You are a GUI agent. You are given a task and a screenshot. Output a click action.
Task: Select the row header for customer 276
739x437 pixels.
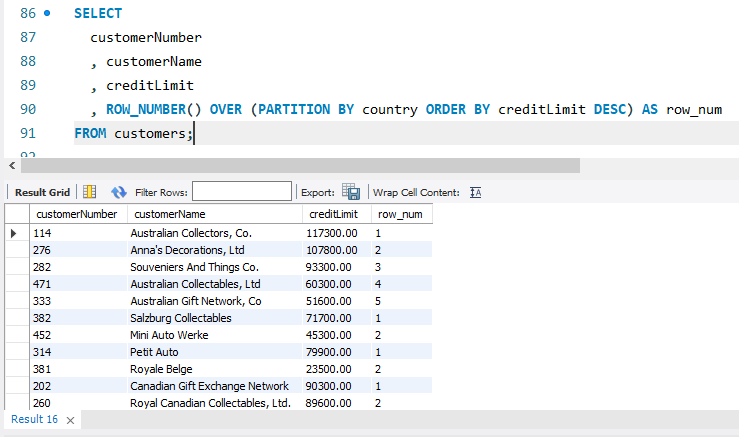coord(17,250)
